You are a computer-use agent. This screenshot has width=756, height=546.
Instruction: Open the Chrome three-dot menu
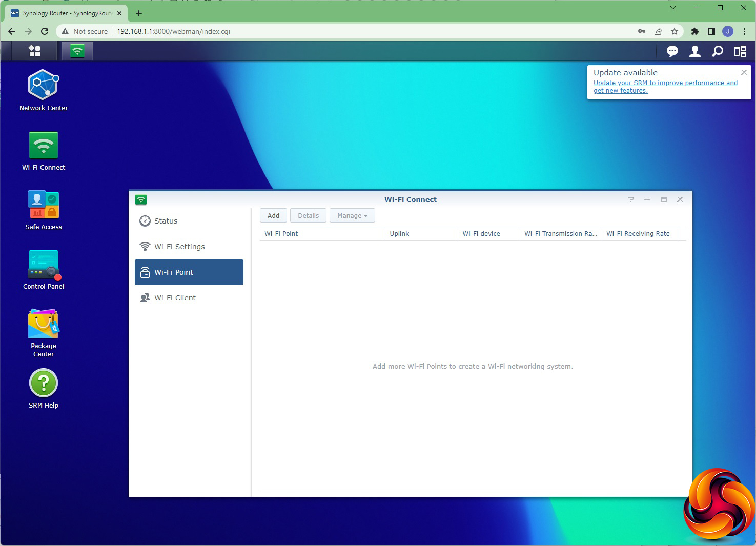(744, 31)
